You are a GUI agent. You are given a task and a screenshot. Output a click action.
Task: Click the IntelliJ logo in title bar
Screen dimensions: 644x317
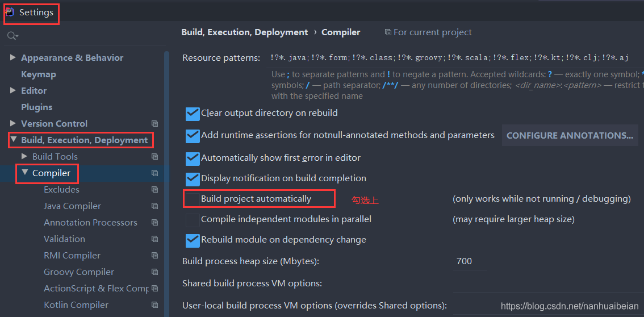tap(10, 12)
